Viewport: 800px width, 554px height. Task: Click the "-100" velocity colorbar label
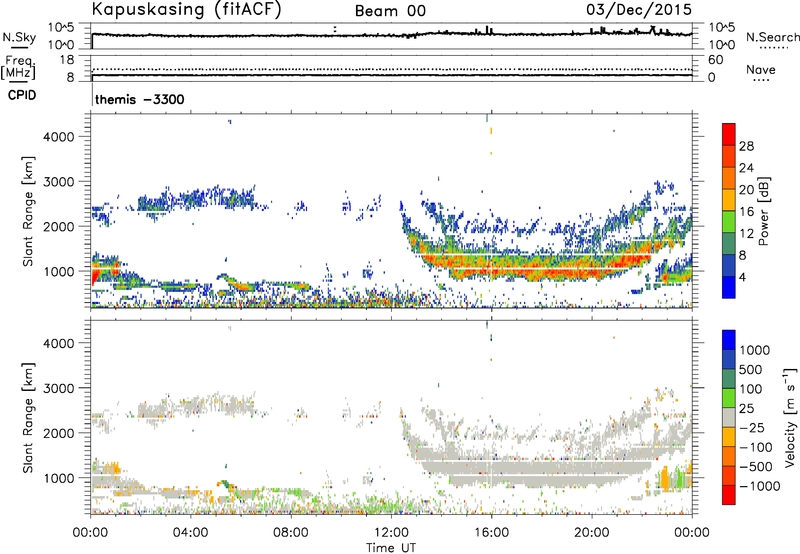[x=755, y=447]
